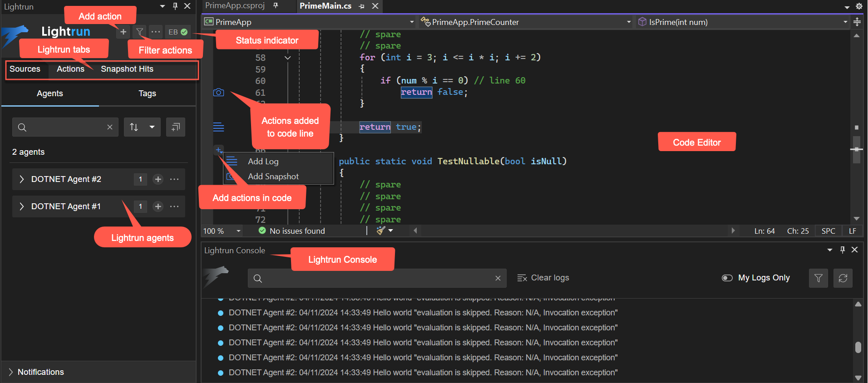The height and width of the screenshot is (383, 868).
Task: Click the Clear logs button
Action: coord(543,278)
